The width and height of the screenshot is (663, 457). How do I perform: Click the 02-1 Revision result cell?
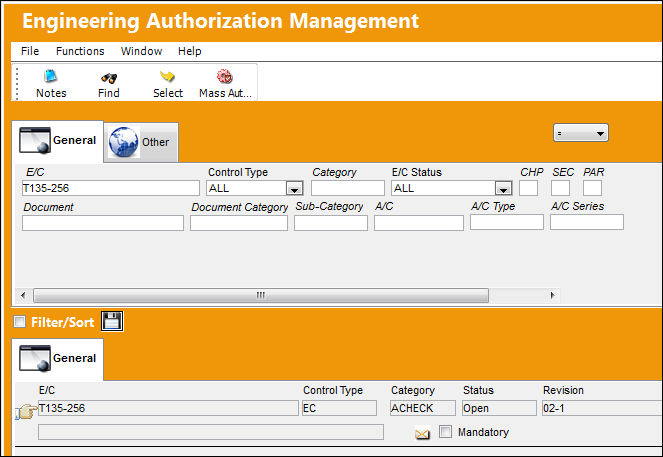tap(602, 408)
